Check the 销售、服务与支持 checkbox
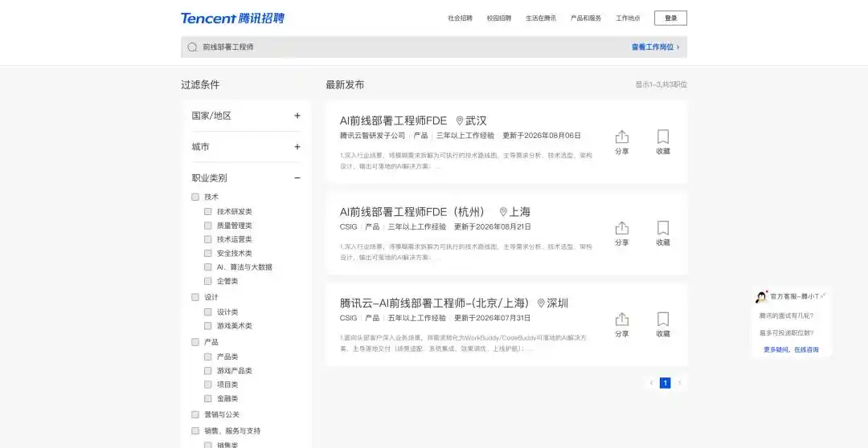This screenshot has height=448, width=868. [194, 431]
